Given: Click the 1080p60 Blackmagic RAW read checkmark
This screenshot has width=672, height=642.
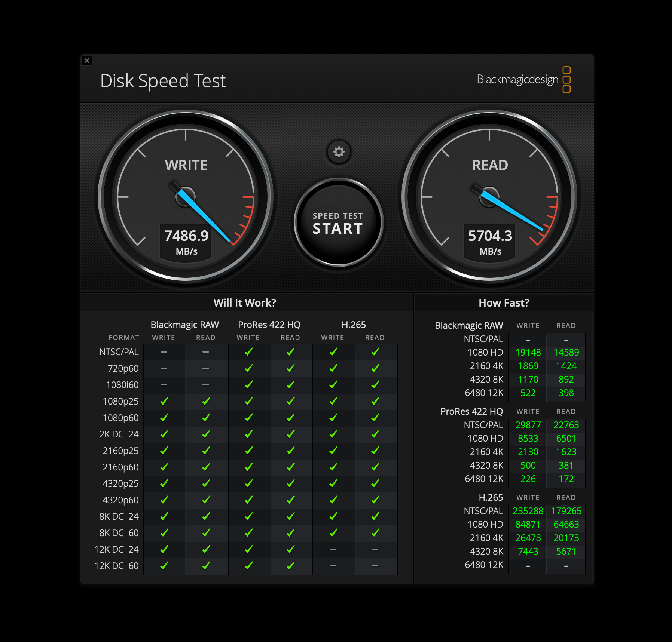Looking at the screenshot, I should (206, 418).
